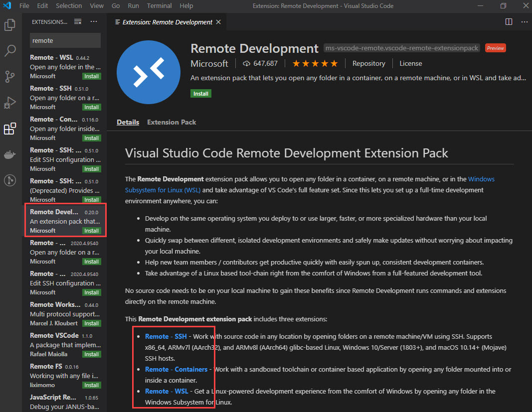Close the Extension: Remote Development tab
The image size is (532, 412).
(218, 22)
